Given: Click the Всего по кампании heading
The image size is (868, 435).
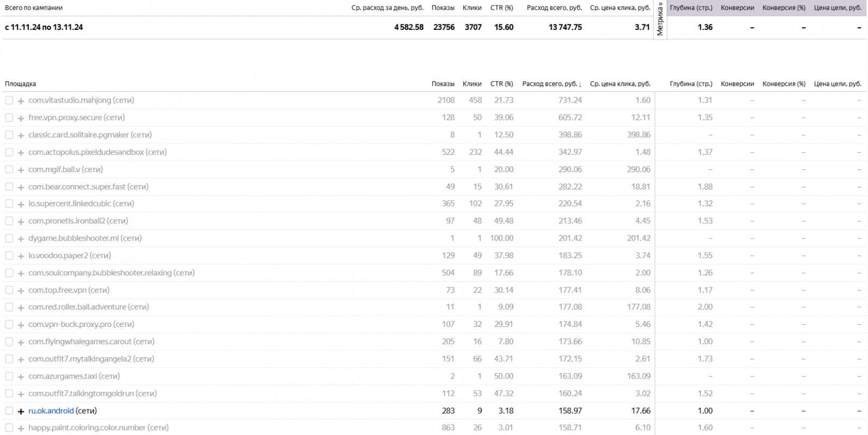Looking at the screenshot, I should click(x=34, y=8).
